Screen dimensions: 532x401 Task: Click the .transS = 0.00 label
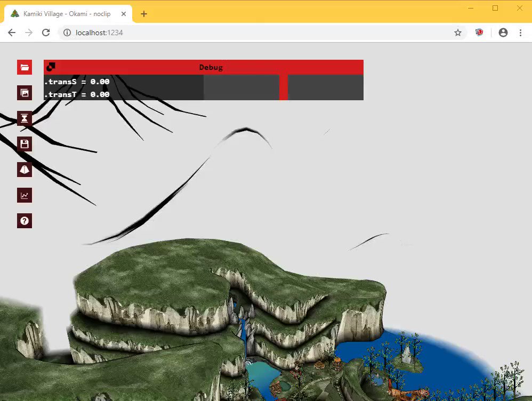click(77, 82)
